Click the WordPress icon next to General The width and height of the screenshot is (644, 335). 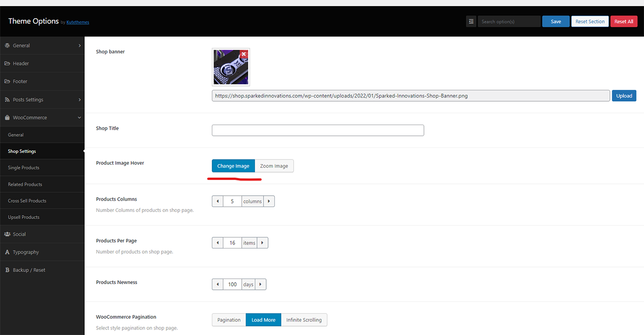click(7, 45)
